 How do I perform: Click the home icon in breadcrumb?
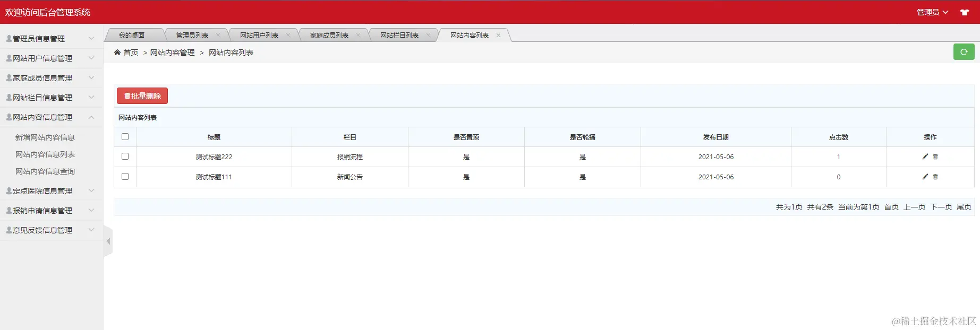(x=117, y=52)
